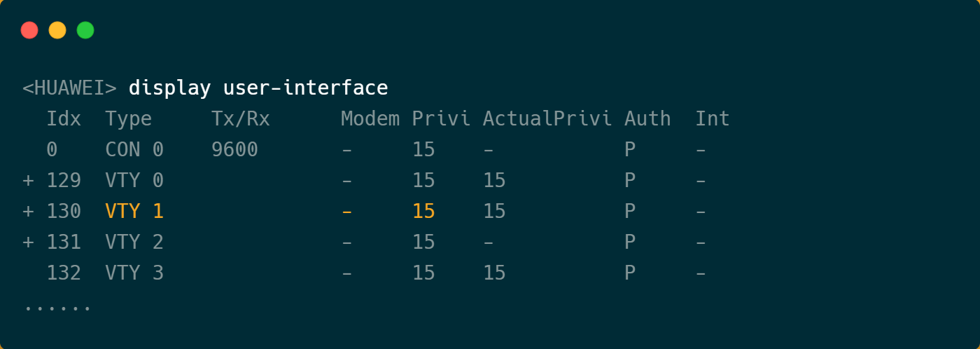Click the Tx/Rx column header
Viewport: 980px width, 349px height.
pos(240,119)
